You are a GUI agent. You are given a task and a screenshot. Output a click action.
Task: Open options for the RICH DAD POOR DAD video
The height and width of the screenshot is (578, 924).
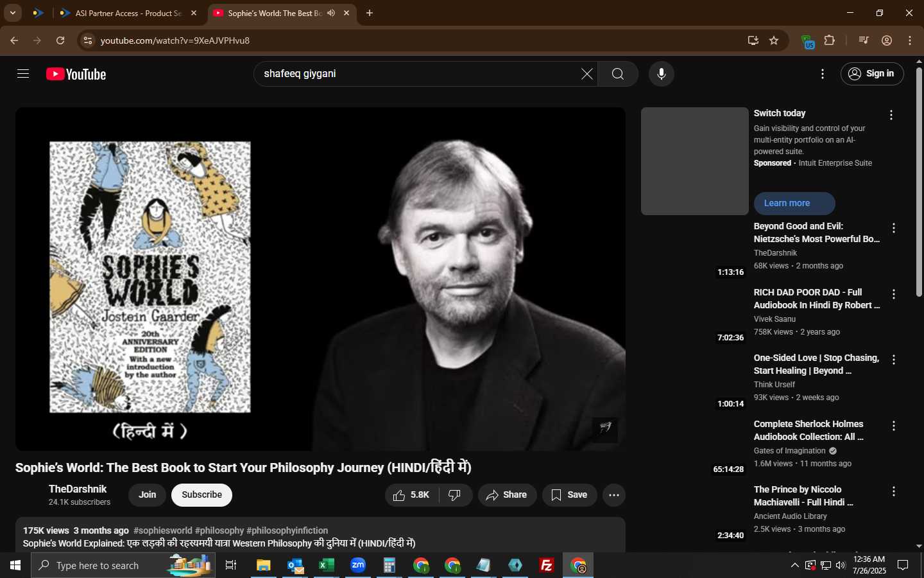point(893,294)
